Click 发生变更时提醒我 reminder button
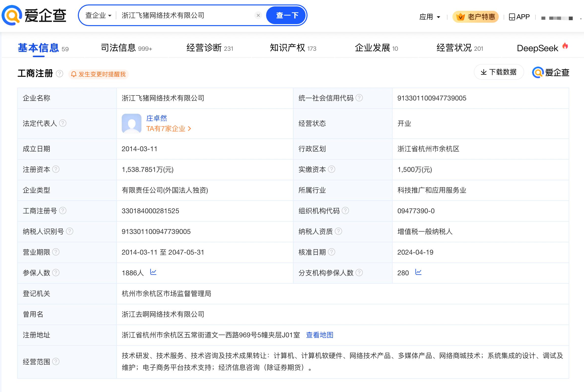 pos(98,74)
